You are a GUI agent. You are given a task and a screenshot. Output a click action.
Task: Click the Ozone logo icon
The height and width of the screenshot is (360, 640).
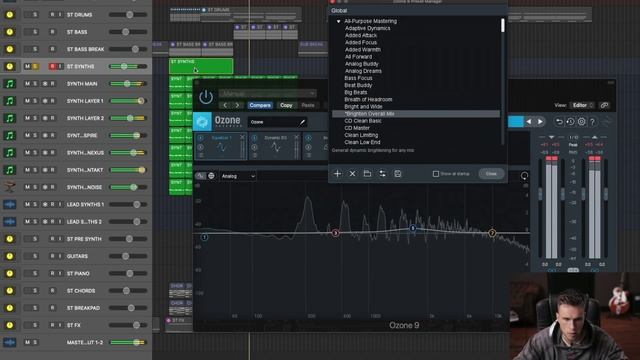(202, 122)
